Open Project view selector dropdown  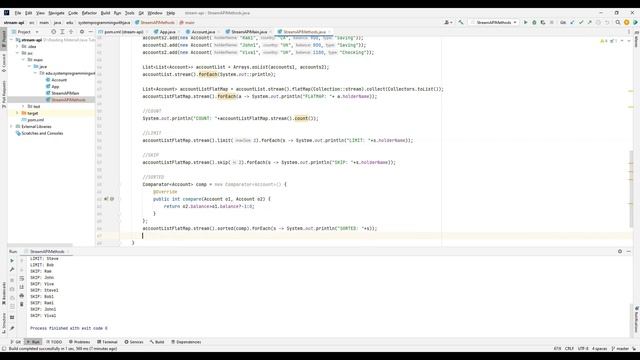tap(25, 31)
